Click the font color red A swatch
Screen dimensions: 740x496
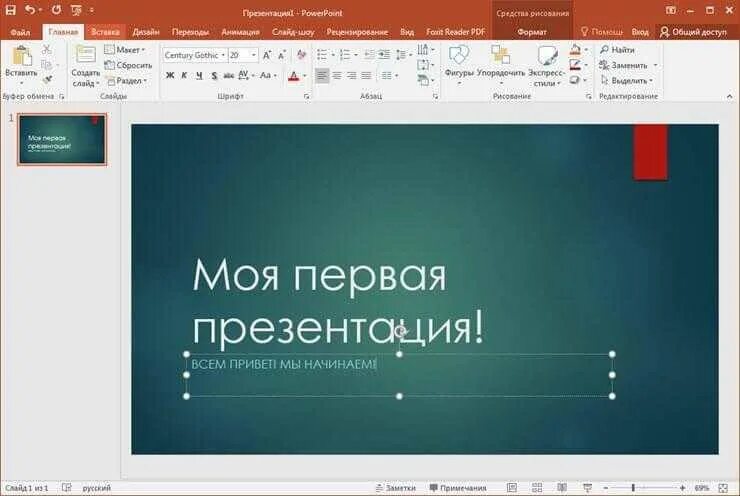click(x=294, y=76)
